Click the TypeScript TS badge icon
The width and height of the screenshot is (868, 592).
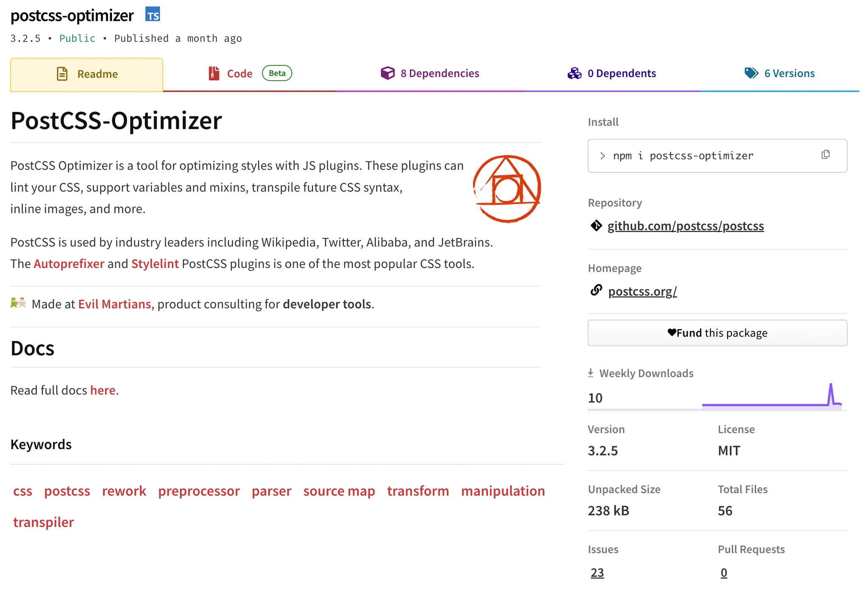[x=153, y=15]
